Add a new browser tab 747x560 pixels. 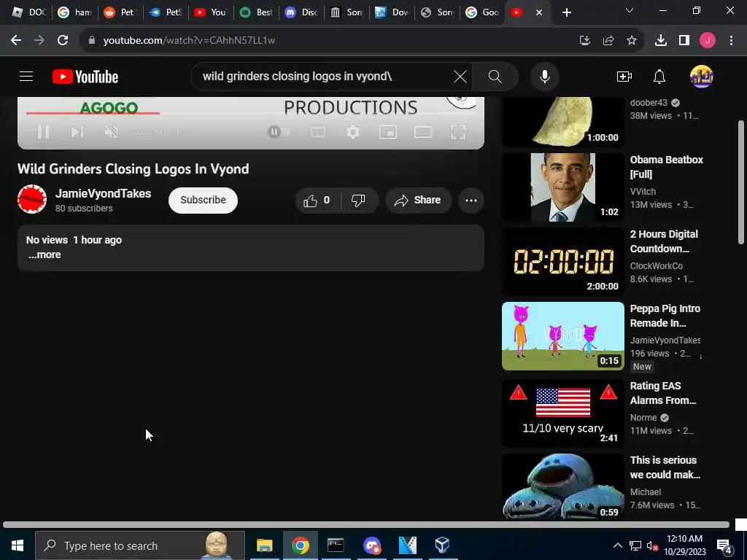pyautogui.click(x=566, y=12)
